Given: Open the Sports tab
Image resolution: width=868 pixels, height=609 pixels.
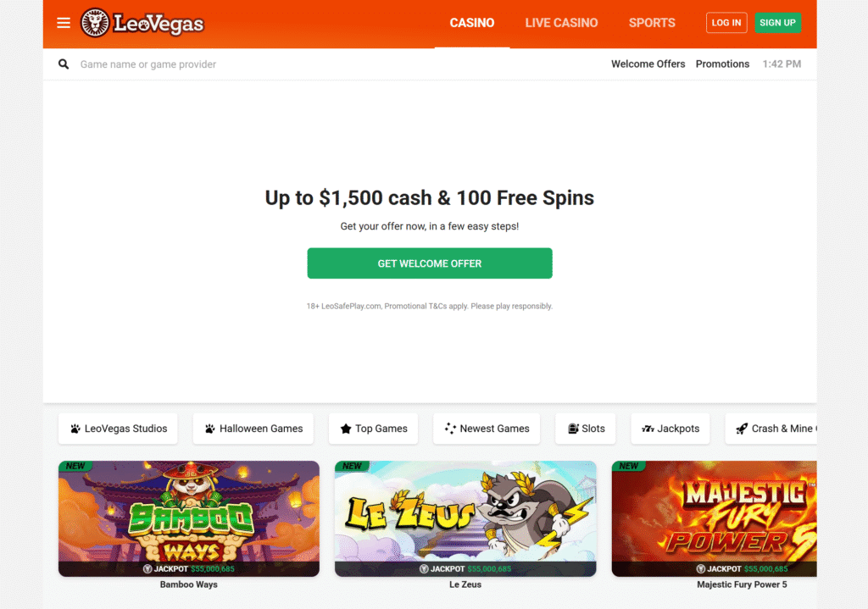Looking at the screenshot, I should 652,23.
